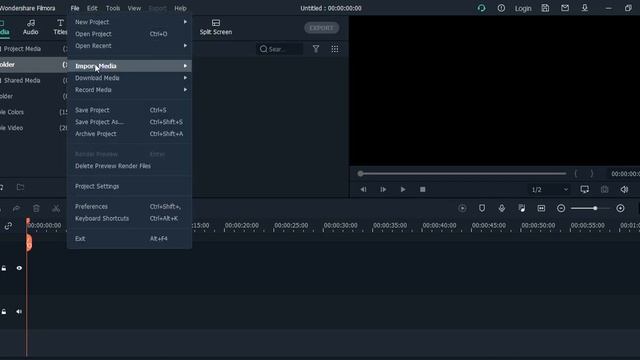This screenshot has width=640, height=360.
Task: Choose Save Project
Action: 129,110
